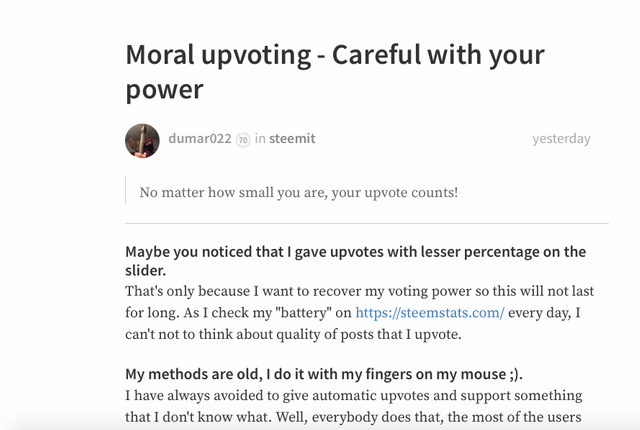Viewport: 640px width, 430px height.
Task: Click the word 'in' before steemit
Action: point(260,139)
